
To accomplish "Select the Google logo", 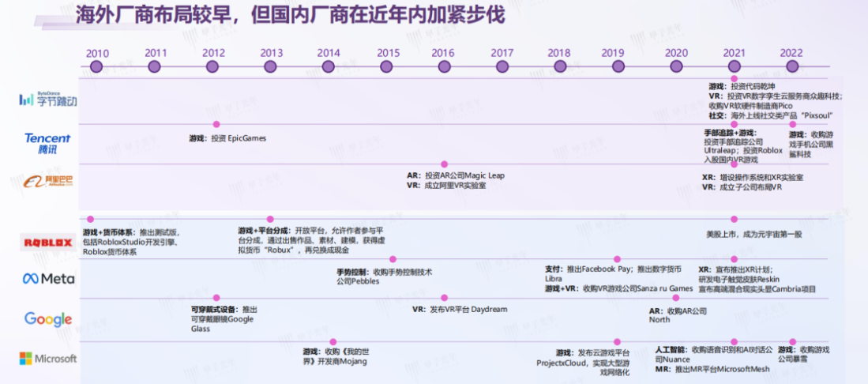I will [x=48, y=319].
